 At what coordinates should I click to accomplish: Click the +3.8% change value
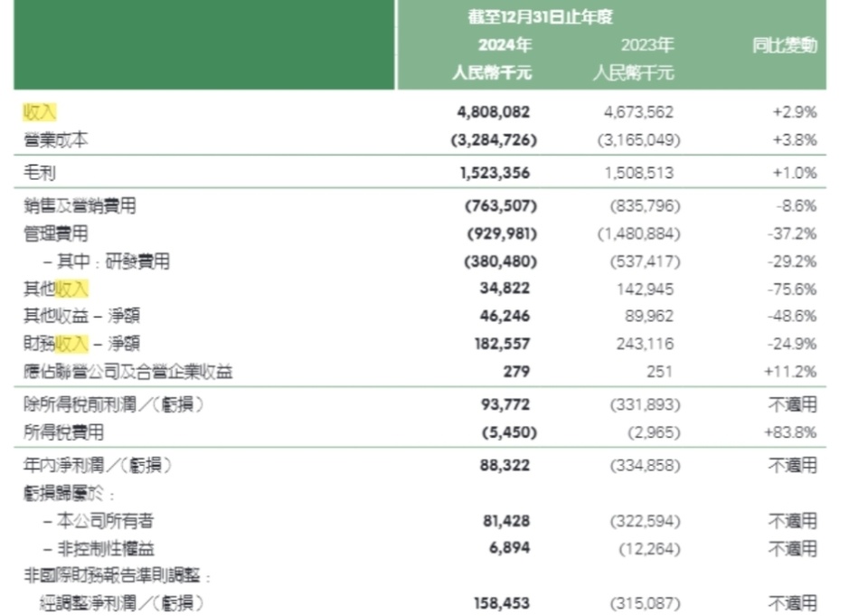(795, 139)
